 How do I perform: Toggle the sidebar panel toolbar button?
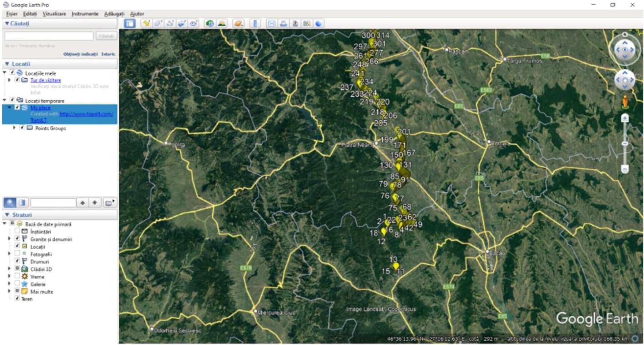[129, 23]
